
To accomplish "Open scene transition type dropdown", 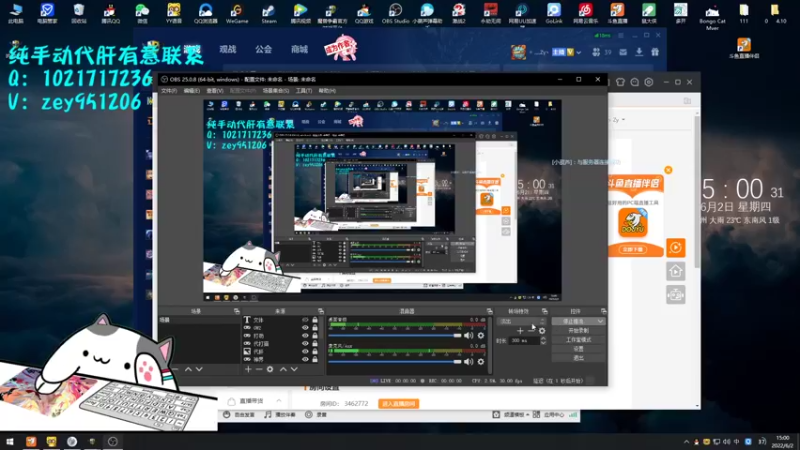I will tap(521, 321).
